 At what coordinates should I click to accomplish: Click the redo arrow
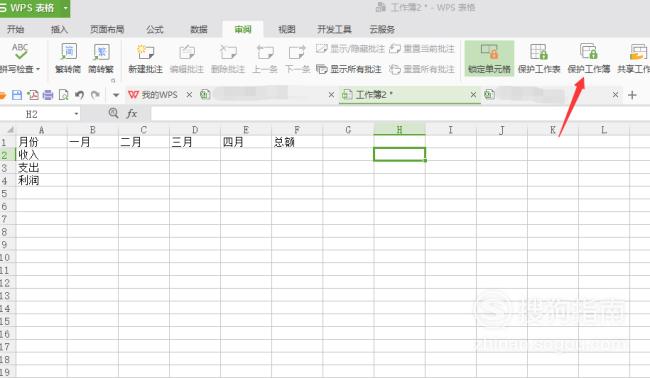(x=95, y=95)
